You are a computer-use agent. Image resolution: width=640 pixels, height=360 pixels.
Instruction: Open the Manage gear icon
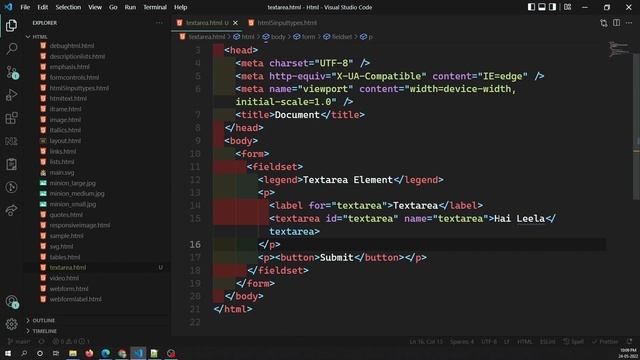[x=11, y=324]
